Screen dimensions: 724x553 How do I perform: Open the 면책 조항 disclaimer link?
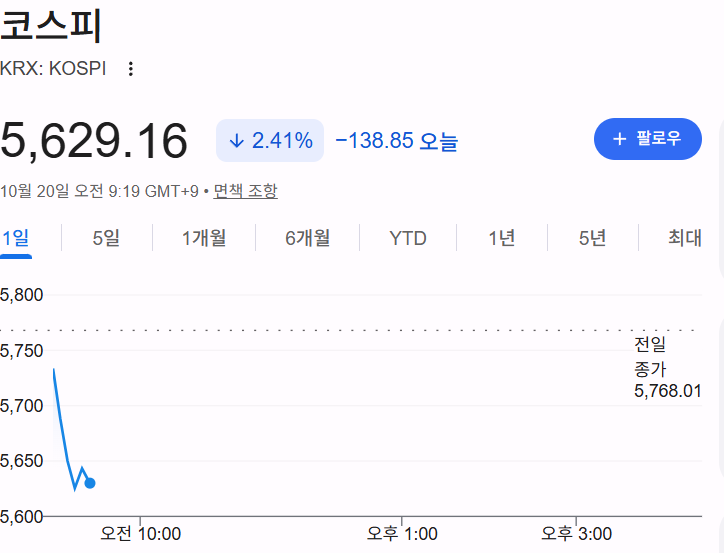click(245, 191)
